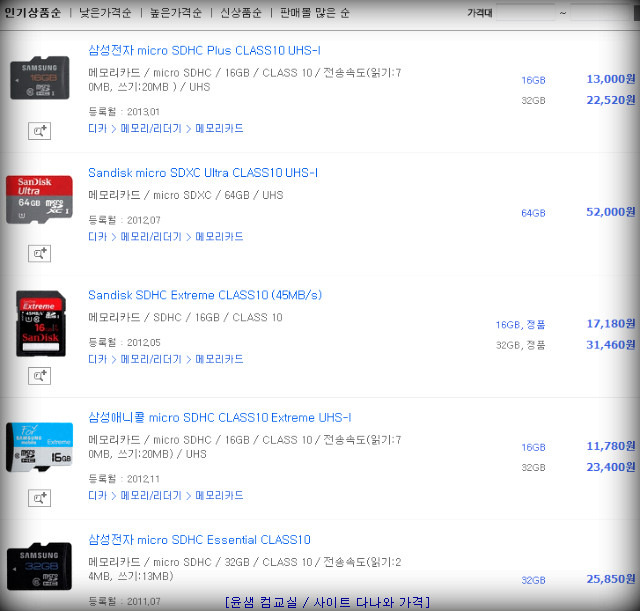Sort by 낮은가격순

click(105, 13)
